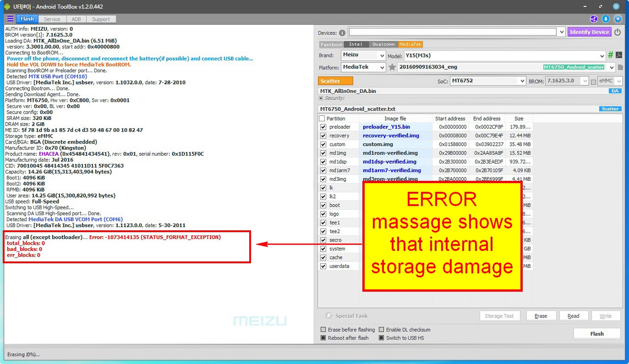
Task: Open the firmware dropdown 20160909163034_eng
Action: click(506, 67)
